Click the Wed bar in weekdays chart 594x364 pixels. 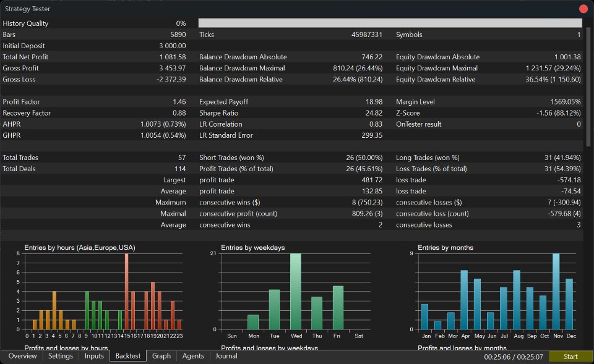click(296, 291)
